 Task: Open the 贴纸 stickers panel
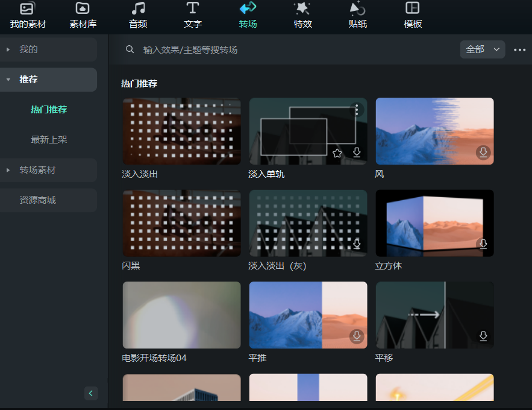point(358,16)
